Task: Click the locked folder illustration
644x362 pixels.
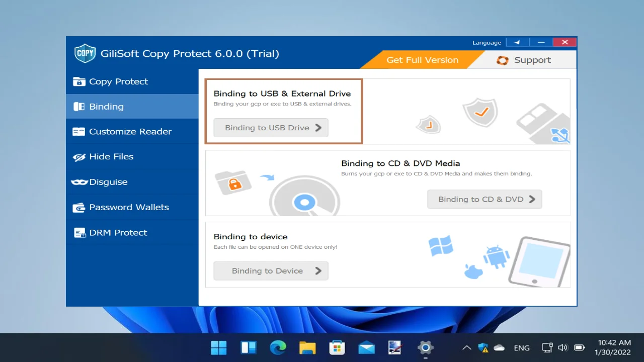Action: [233, 184]
